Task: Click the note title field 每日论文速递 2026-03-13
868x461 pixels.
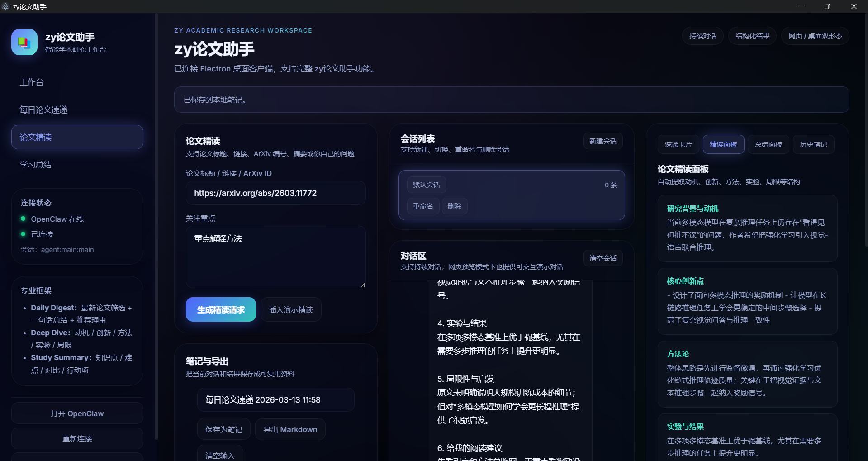Action: [276, 400]
